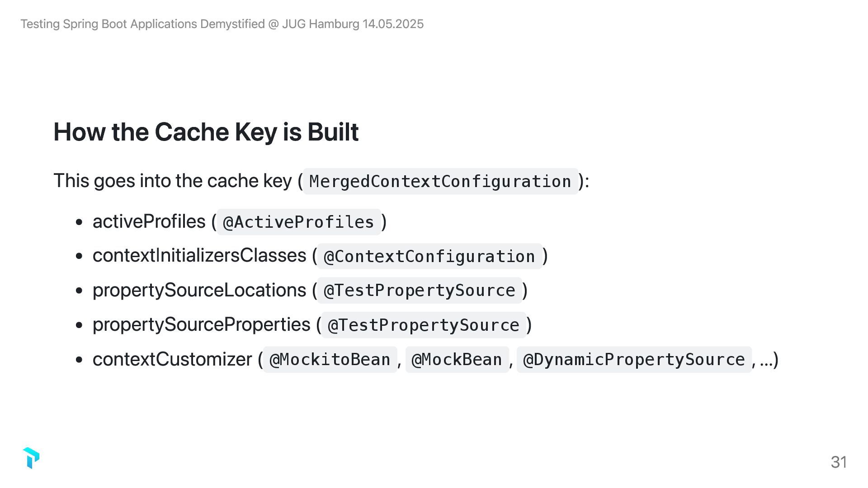Click the @TestPropertySource tag beside propertySourceLocations

[420, 291]
